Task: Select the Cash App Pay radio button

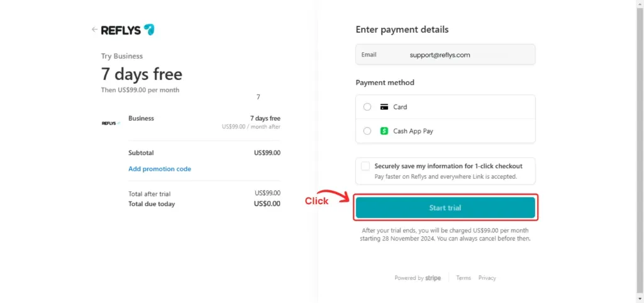Action: pyautogui.click(x=367, y=131)
